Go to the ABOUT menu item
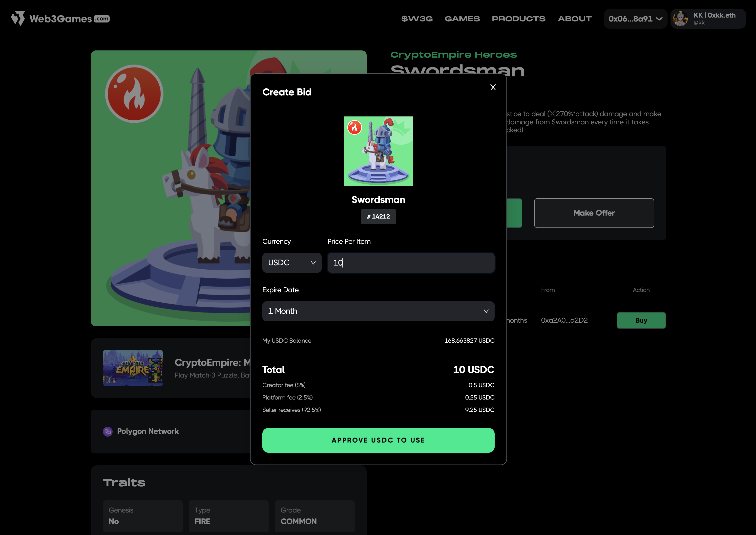Image resolution: width=756 pixels, height=535 pixels. point(575,19)
